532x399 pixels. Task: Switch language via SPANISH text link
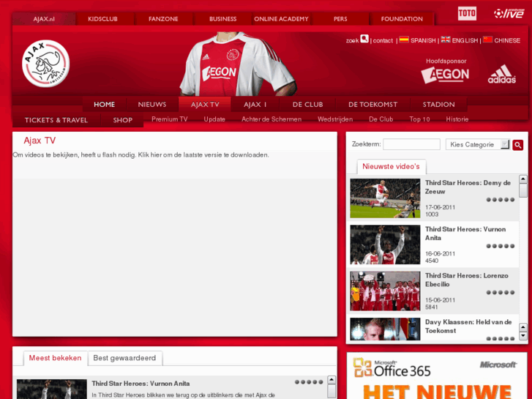pos(423,40)
